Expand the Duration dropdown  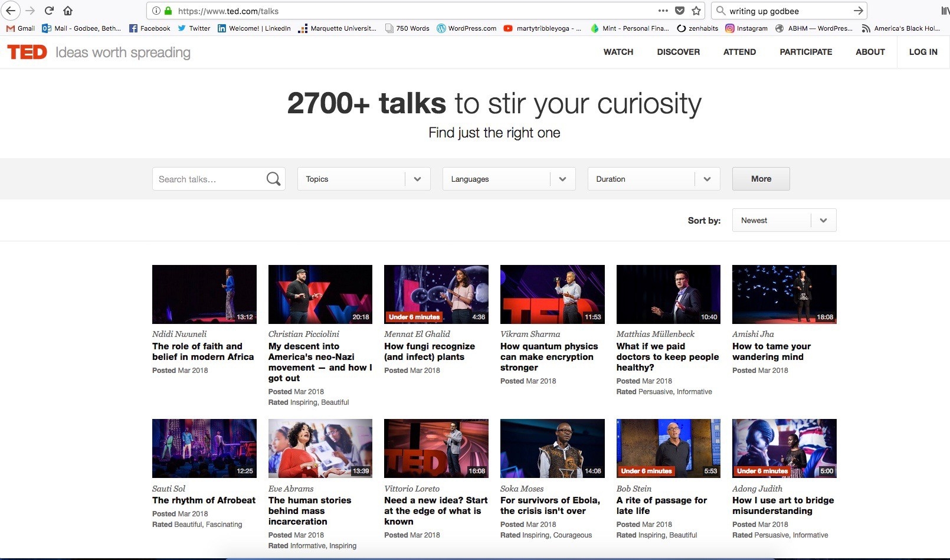point(654,179)
